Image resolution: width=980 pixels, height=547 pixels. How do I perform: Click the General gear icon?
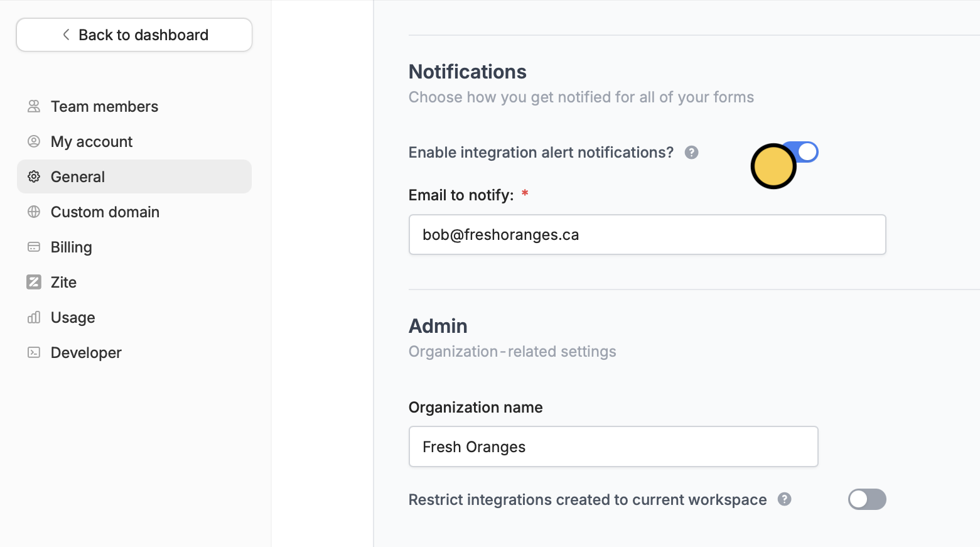coord(34,176)
